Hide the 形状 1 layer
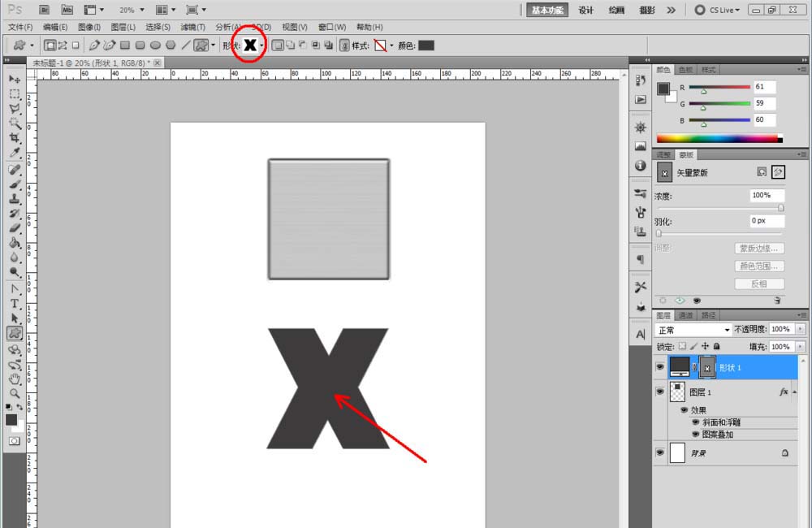 (659, 367)
